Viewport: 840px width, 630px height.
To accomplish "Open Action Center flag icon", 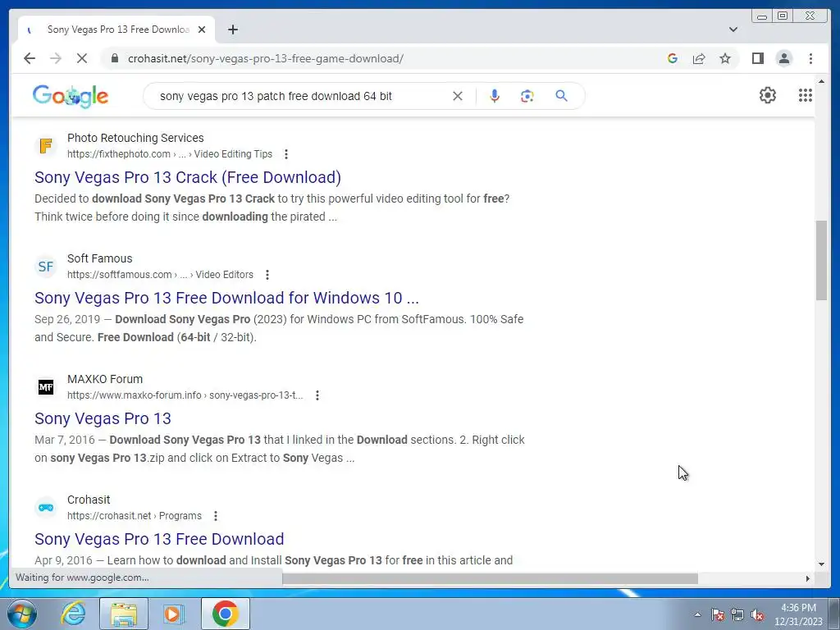I will click(718, 614).
